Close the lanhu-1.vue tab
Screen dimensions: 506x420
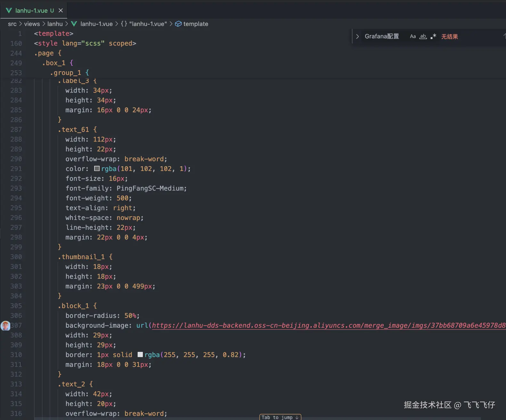[61, 11]
